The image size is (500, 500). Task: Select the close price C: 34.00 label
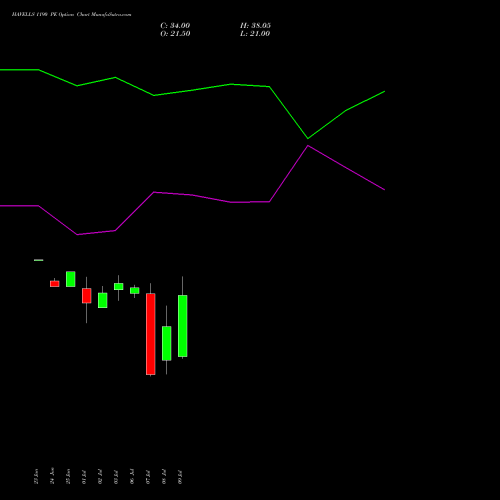[x=175, y=25]
